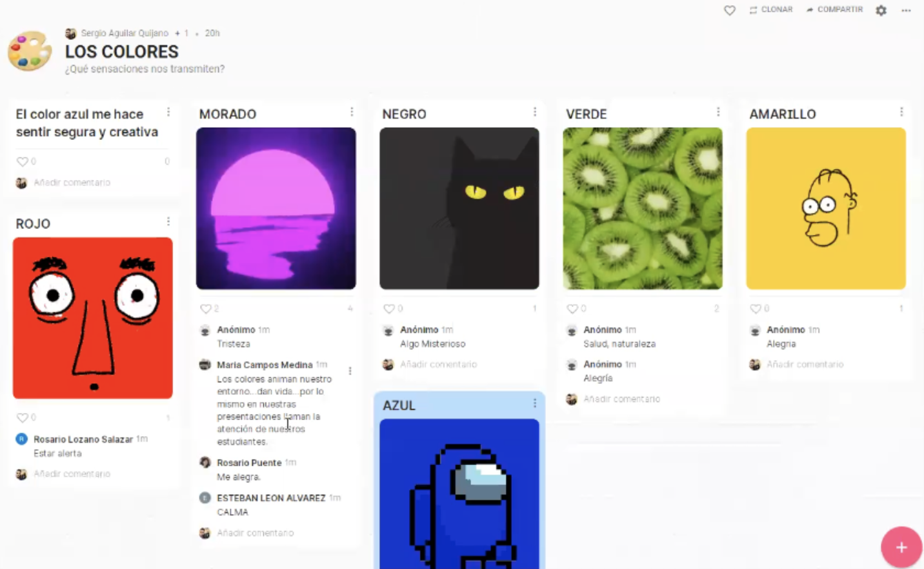Open the settings gear icon
The height and width of the screenshot is (569, 924).
coord(881,10)
